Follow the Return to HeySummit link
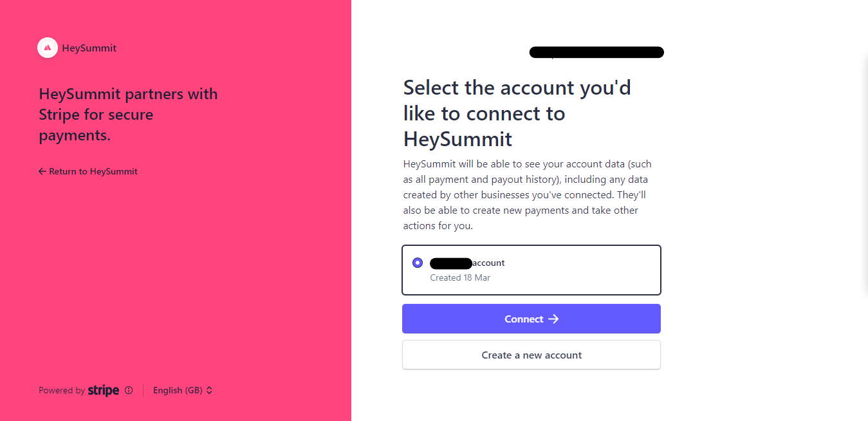Image resolution: width=868 pixels, height=421 pixels. (88, 171)
